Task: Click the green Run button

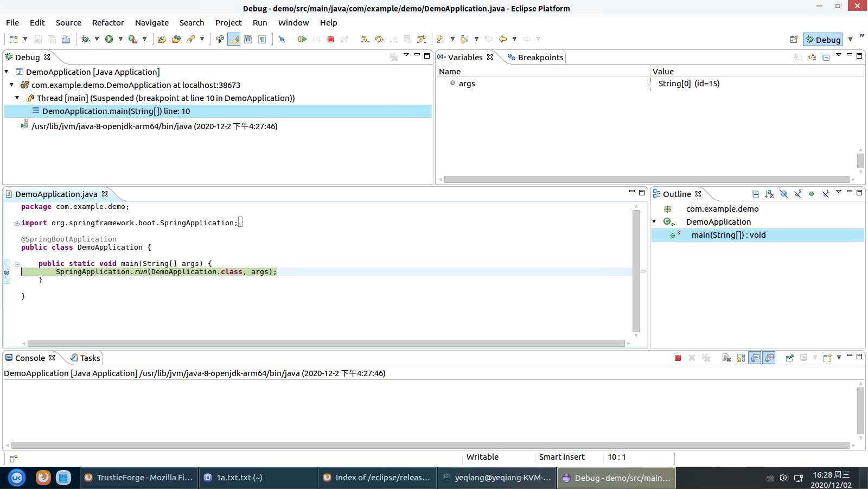Action: (x=109, y=39)
